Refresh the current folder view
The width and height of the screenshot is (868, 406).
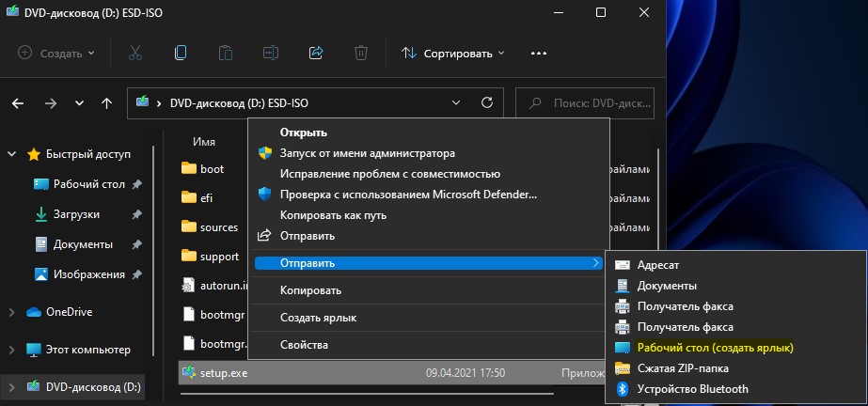tap(487, 102)
